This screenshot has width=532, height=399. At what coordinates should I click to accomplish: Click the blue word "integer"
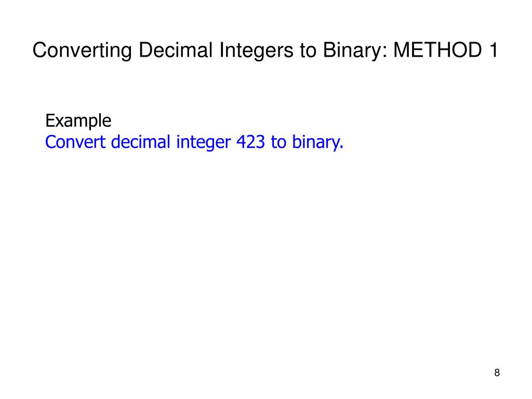[x=203, y=142]
